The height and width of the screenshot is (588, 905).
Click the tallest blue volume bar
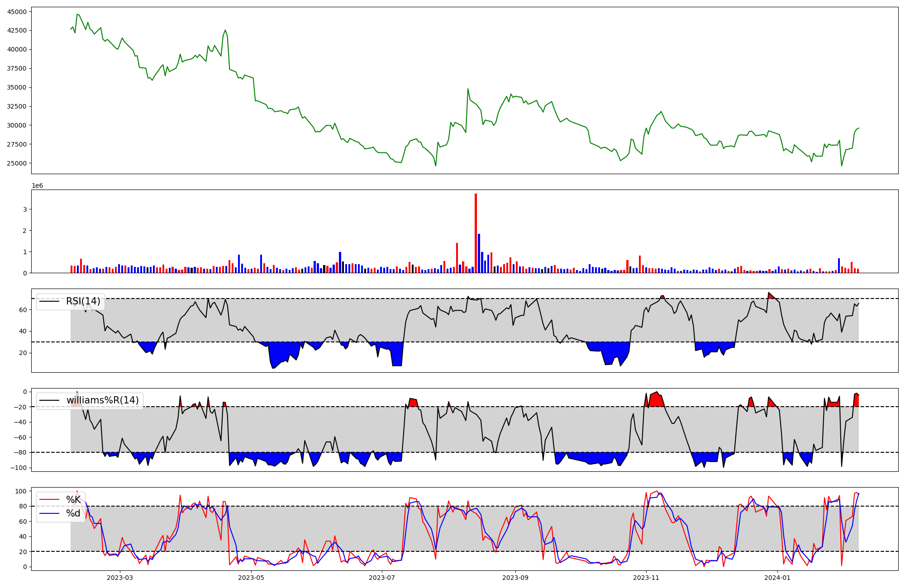click(479, 253)
